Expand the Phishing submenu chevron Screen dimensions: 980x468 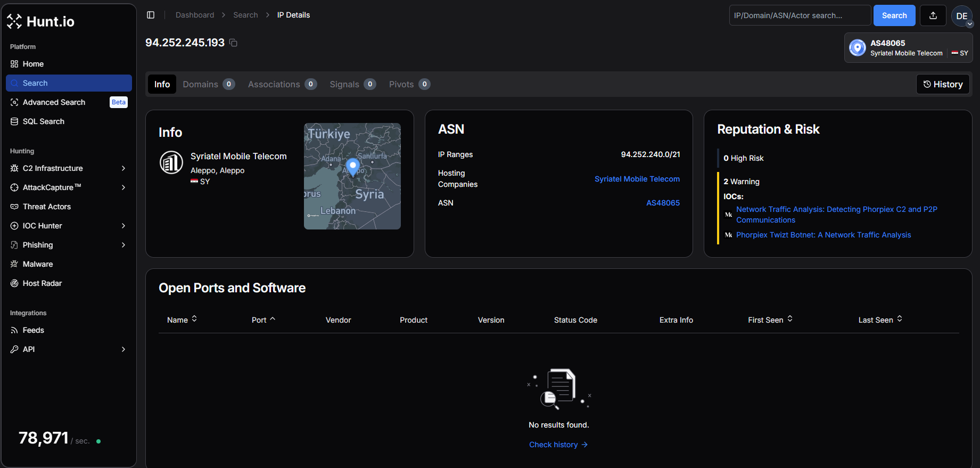coord(123,245)
